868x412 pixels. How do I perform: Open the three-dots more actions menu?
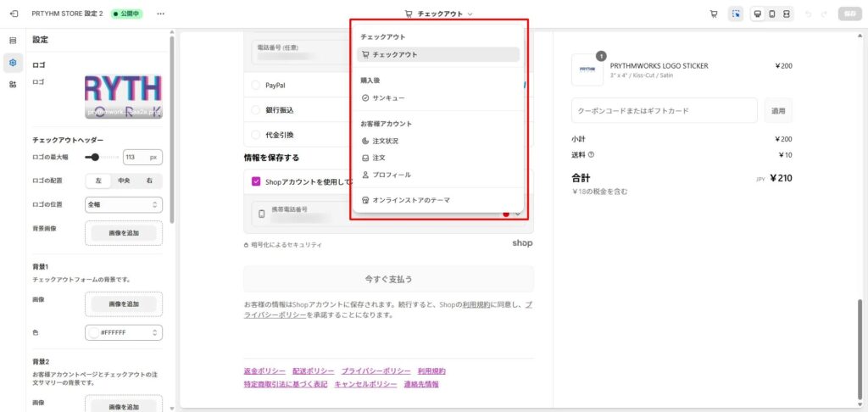click(x=160, y=14)
